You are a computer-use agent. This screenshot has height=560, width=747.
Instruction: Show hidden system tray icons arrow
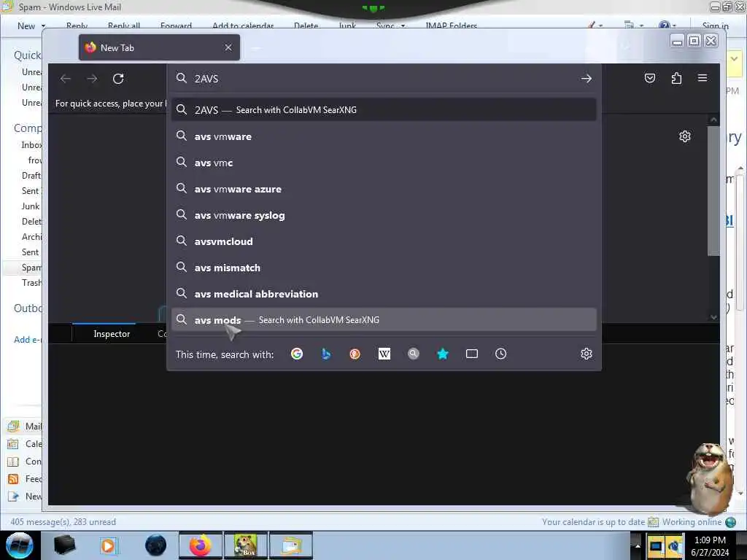coord(637,545)
